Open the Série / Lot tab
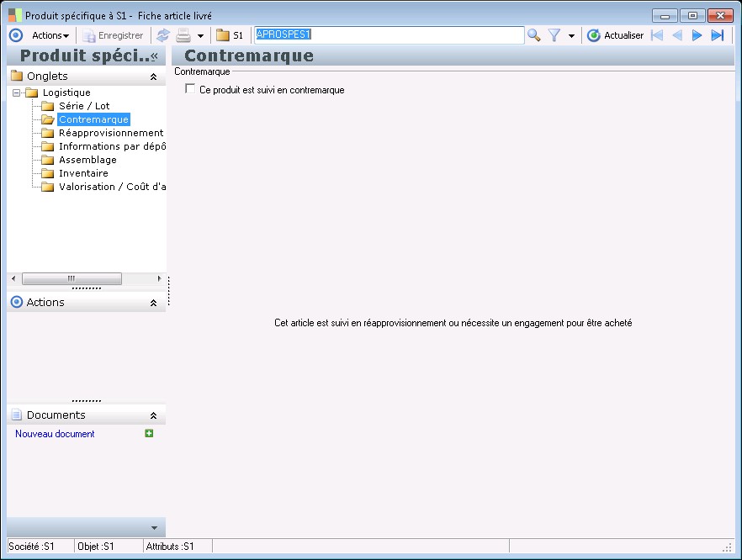Screen dimensions: 742x560 [x=75, y=106]
